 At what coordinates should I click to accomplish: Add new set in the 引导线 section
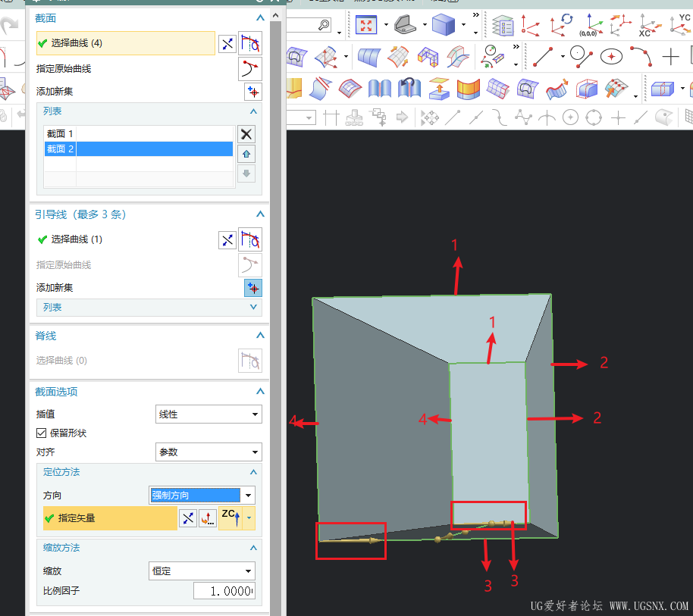coord(253,288)
